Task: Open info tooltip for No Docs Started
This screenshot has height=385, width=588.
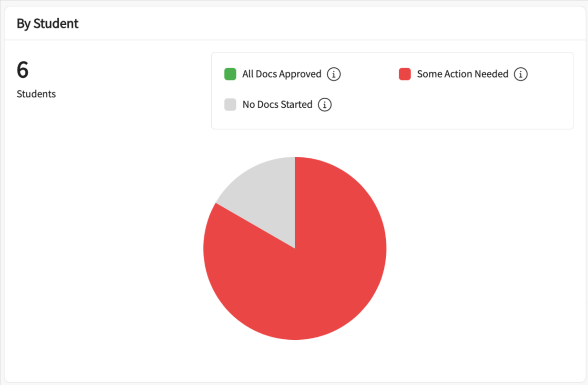Action: pos(325,105)
